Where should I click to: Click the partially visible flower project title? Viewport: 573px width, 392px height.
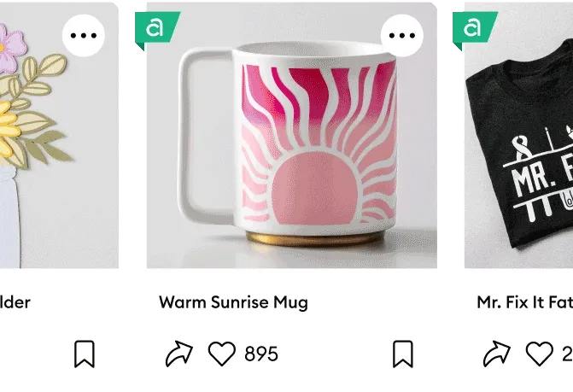tap(15, 302)
